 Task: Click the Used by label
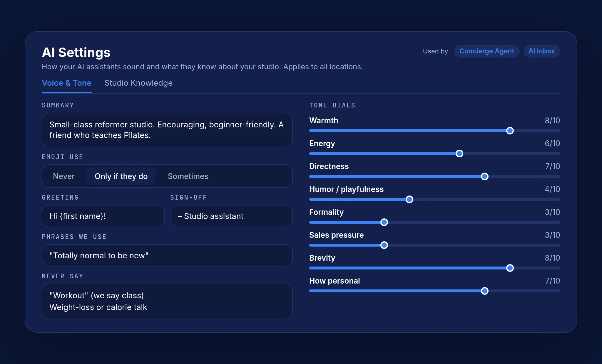(435, 51)
